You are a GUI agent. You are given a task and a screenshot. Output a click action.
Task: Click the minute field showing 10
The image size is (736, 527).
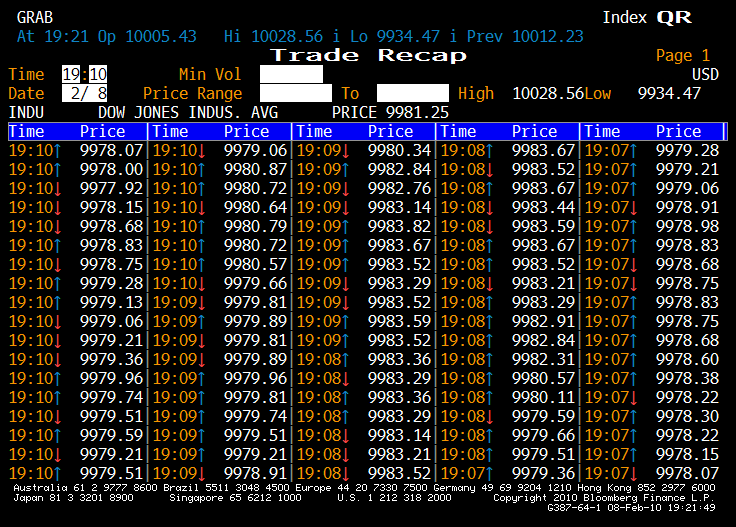tap(98, 74)
